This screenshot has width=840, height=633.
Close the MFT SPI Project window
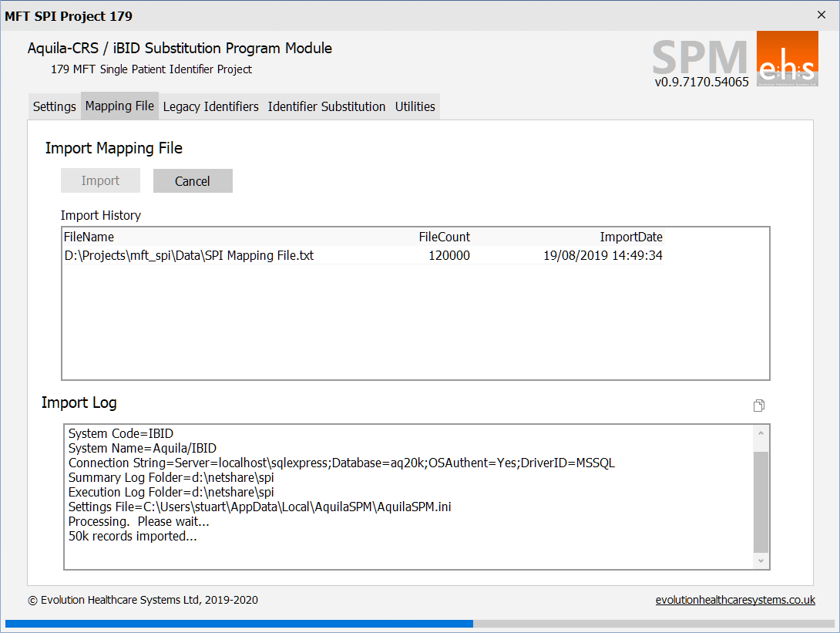[x=822, y=15]
